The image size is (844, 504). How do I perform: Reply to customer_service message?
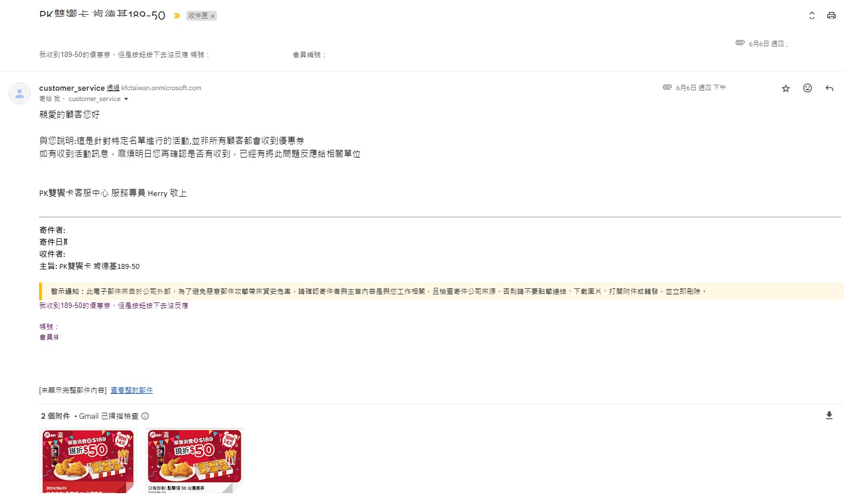click(829, 88)
